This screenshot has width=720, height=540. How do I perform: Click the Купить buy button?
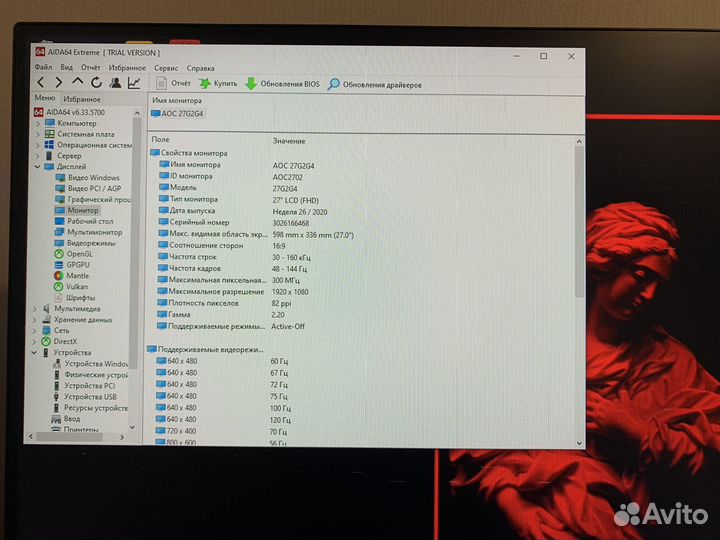[x=218, y=84]
